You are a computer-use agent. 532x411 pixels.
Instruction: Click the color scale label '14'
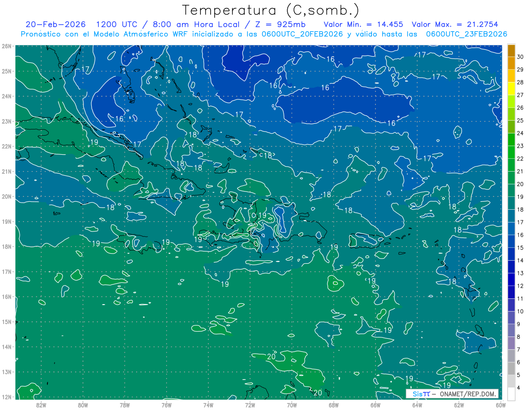click(520, 260)
